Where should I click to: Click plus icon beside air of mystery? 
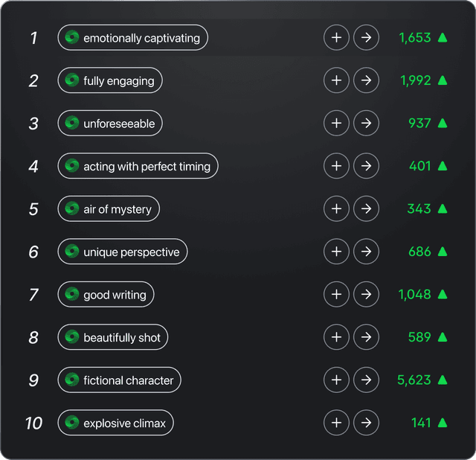336,208
